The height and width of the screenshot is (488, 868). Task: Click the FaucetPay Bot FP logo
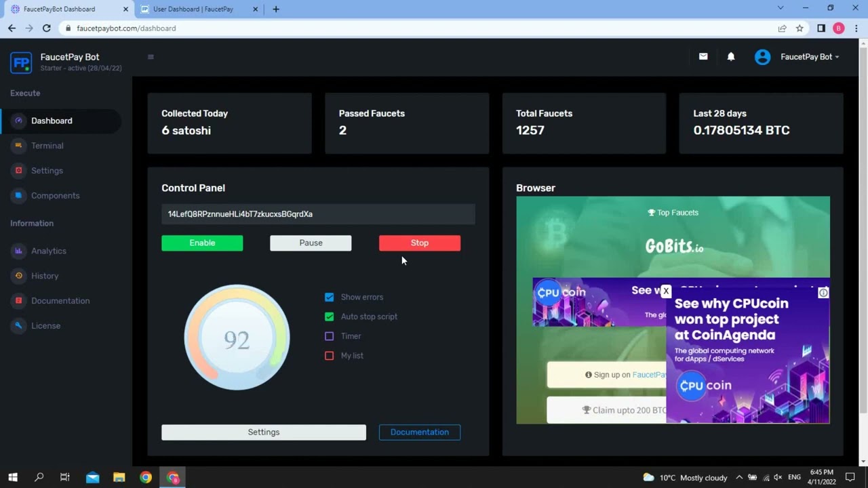[21, 62]
